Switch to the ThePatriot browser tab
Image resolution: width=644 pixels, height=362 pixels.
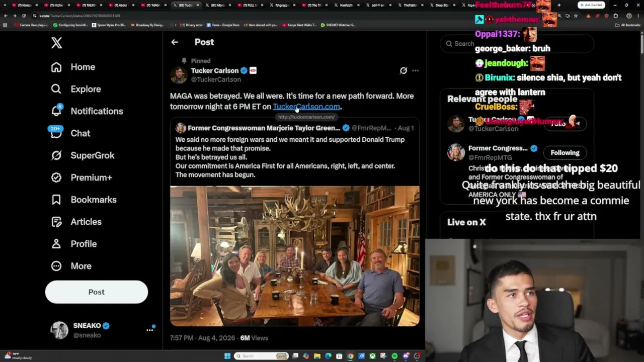coord(411,5)
